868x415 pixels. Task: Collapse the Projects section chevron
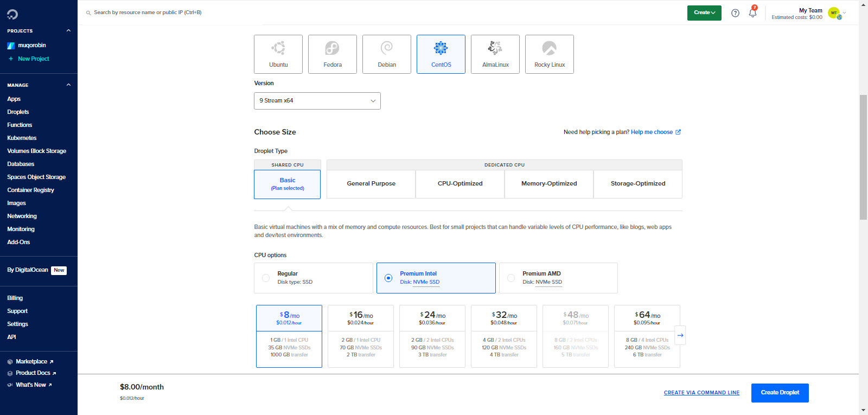tap(68, 31)
